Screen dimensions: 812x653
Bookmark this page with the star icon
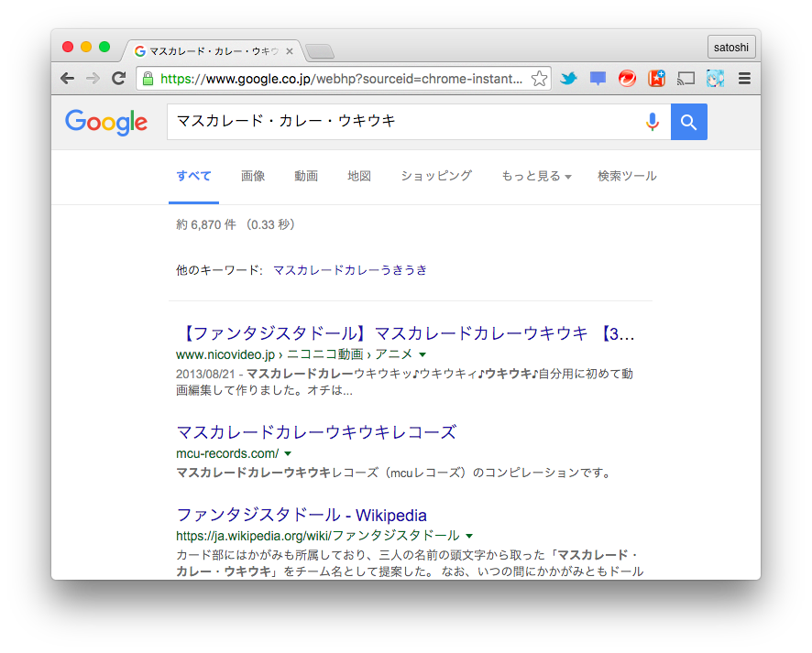539,79
